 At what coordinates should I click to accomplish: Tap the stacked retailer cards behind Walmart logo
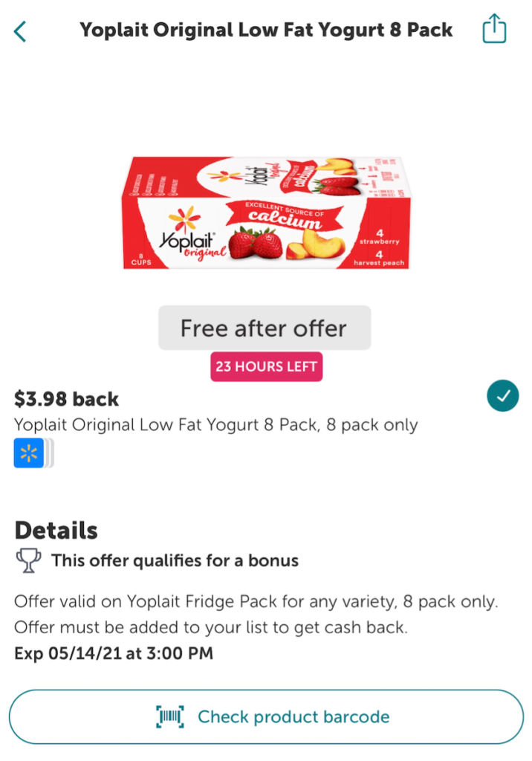point(49,453)
